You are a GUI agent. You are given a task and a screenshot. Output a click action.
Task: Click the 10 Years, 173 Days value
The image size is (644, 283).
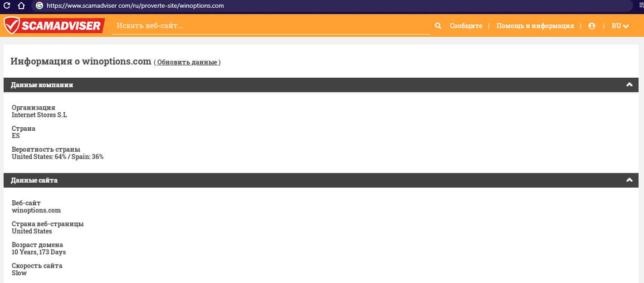tap(39, 252)
